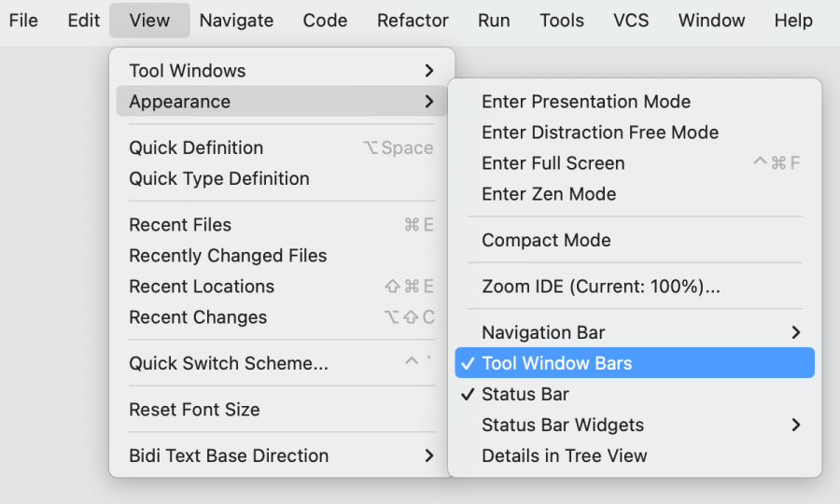Select Enter Distraction Free Mode
The width and height of the screenshot is (840, 504).
tap(600, 133)
